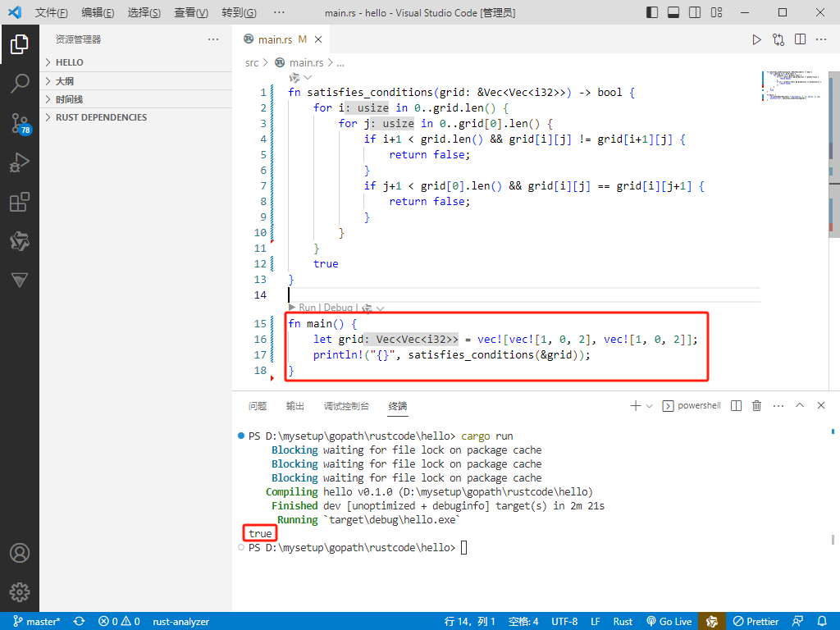840x630 pixels.
Task: Close the main.rs editor tab
Action: (x=318, y=39)
